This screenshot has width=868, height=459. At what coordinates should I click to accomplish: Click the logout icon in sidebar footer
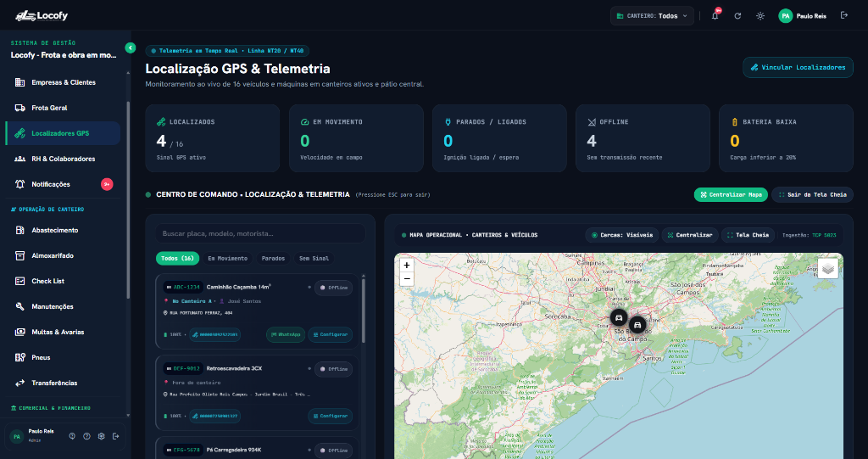point(115,436)
